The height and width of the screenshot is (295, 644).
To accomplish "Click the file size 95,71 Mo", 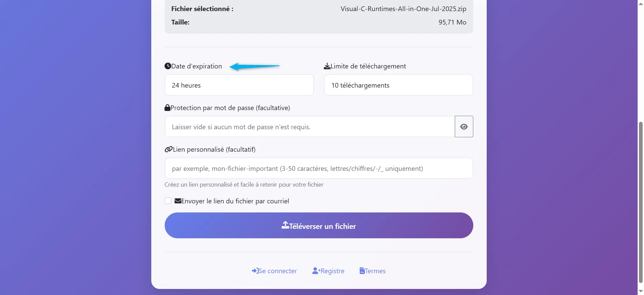I will pos(452,22).
